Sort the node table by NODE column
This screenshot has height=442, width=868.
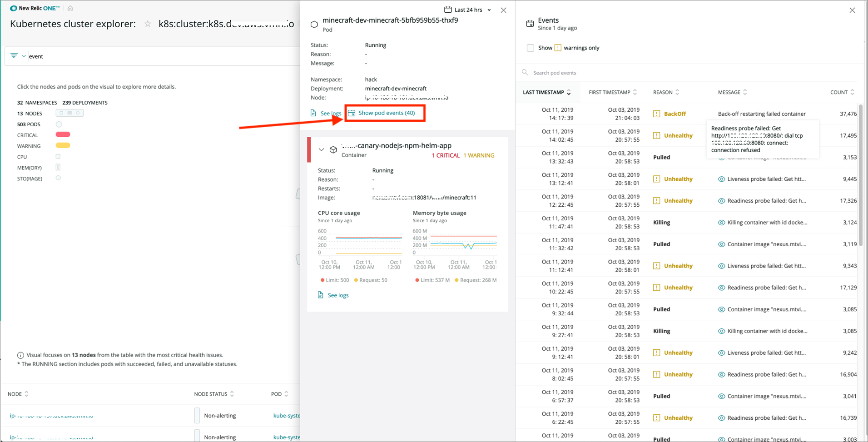point(18,394)
